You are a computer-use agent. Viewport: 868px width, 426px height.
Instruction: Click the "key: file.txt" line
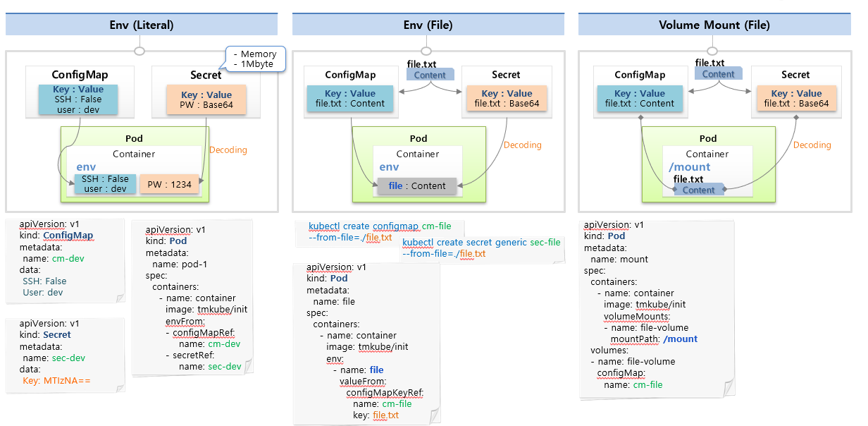click(x=376, y=415)
